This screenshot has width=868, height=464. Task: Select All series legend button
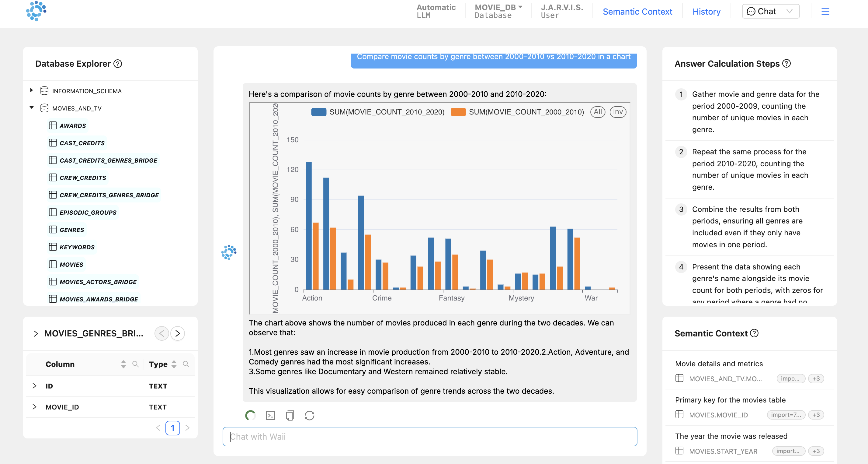[597, 112]
